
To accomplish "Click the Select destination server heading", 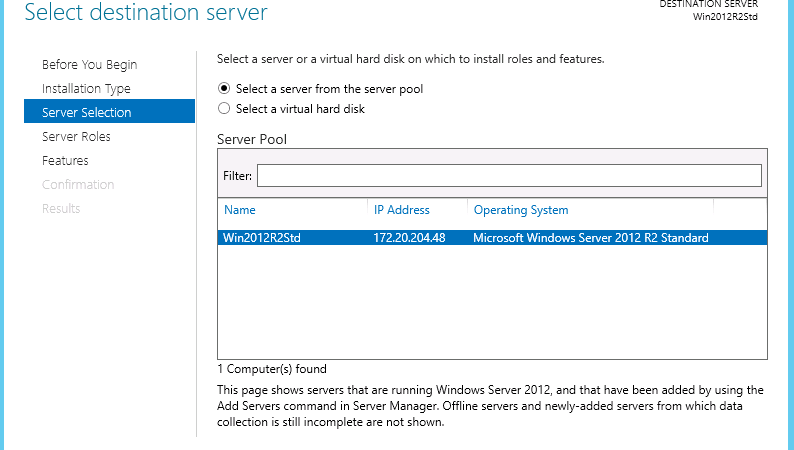I will [146, 12].
